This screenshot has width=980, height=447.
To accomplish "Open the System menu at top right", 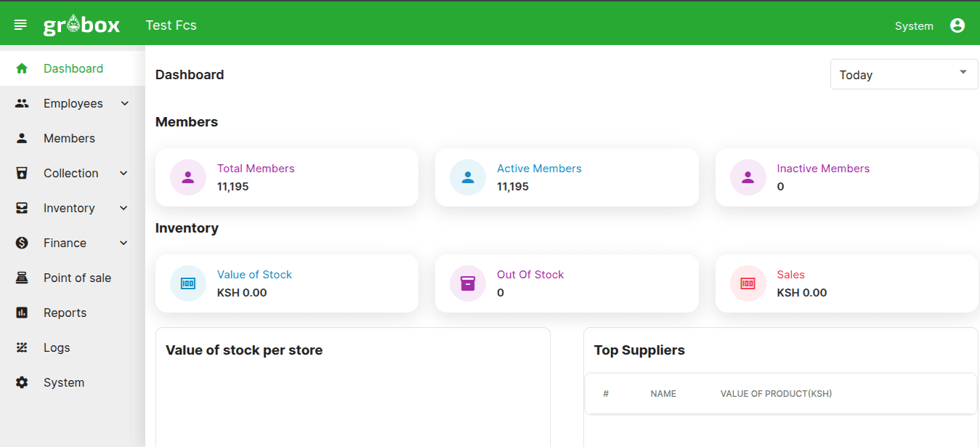I will click(x=914, y=25).
